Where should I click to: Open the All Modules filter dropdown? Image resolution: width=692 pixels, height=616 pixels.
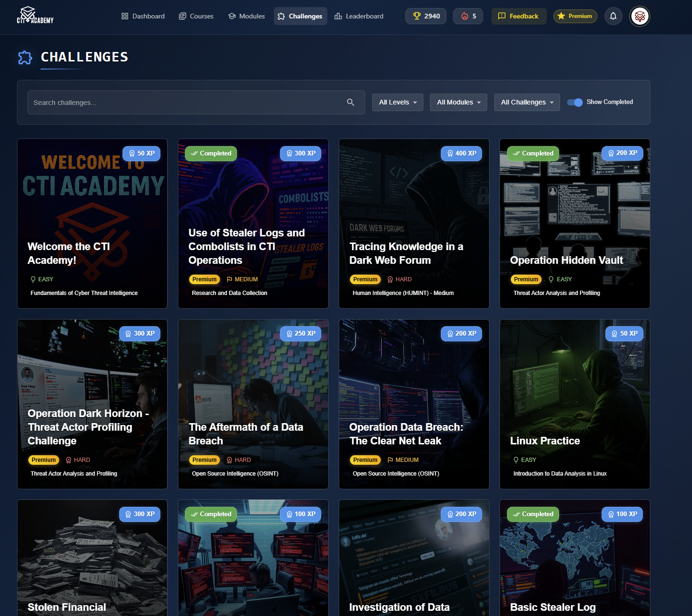[458, 102]
